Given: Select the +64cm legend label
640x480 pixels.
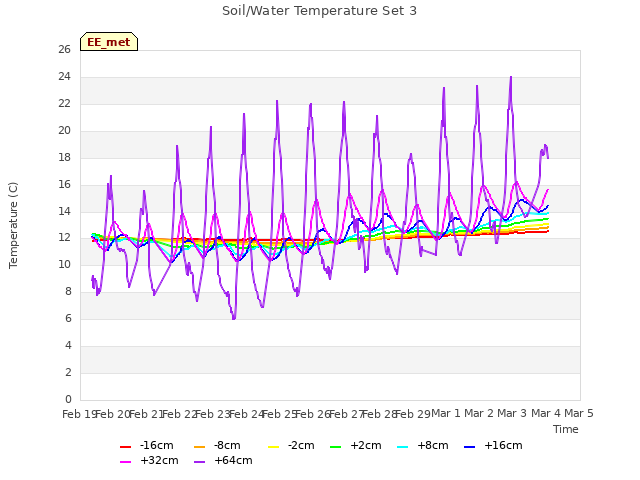Looking at the screenshot, I should click(x=233, y=460).
